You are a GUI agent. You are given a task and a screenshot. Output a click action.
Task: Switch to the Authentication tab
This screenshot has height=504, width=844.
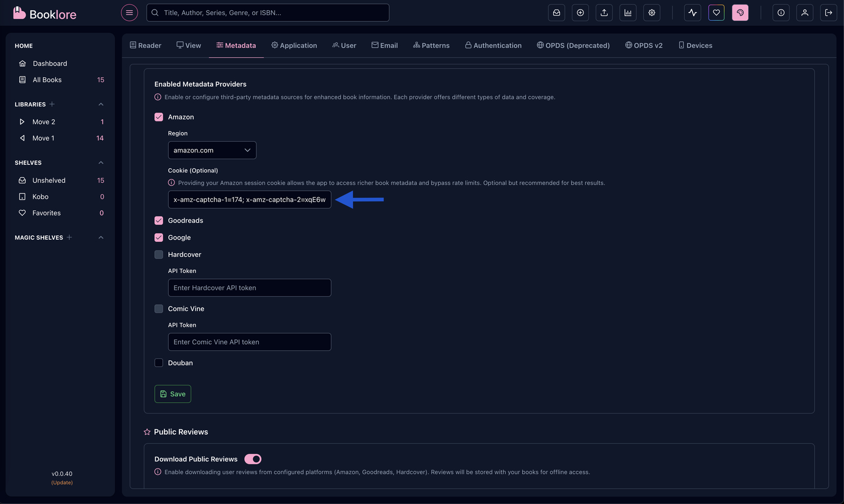click(x=493, y=45)
